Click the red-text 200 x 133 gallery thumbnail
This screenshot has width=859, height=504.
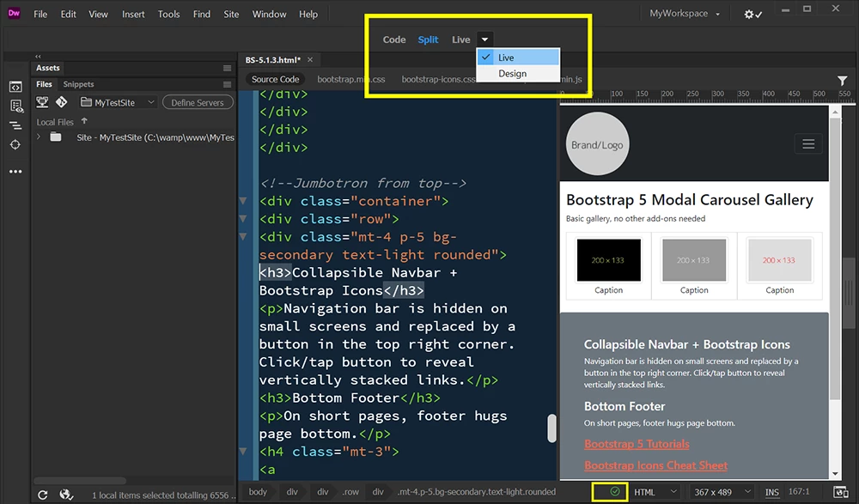click(x=779, y=259)
